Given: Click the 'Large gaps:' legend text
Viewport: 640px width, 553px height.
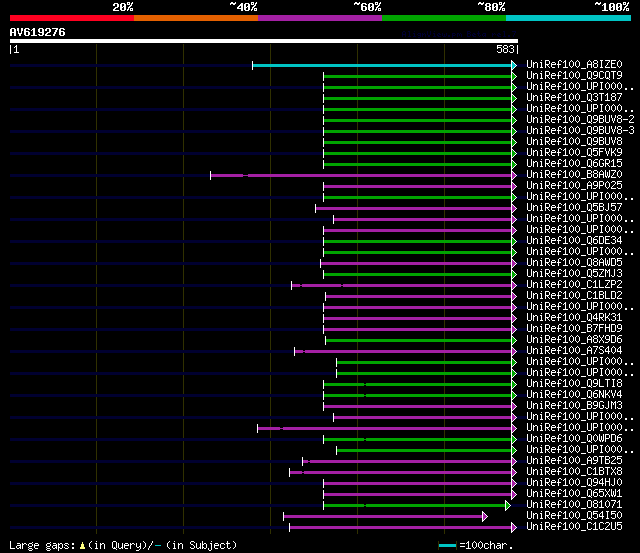Looking at the screenshot, I should pos(42,546).
